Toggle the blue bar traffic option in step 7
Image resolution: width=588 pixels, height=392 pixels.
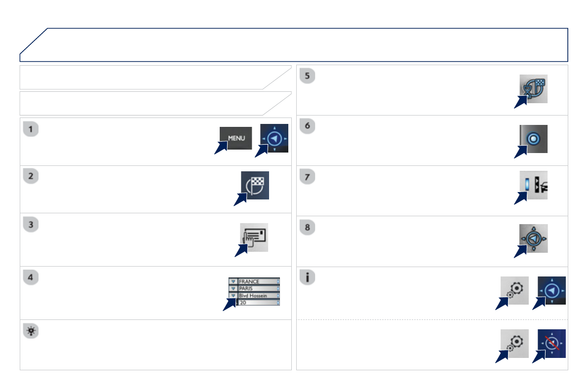point(527,185)
